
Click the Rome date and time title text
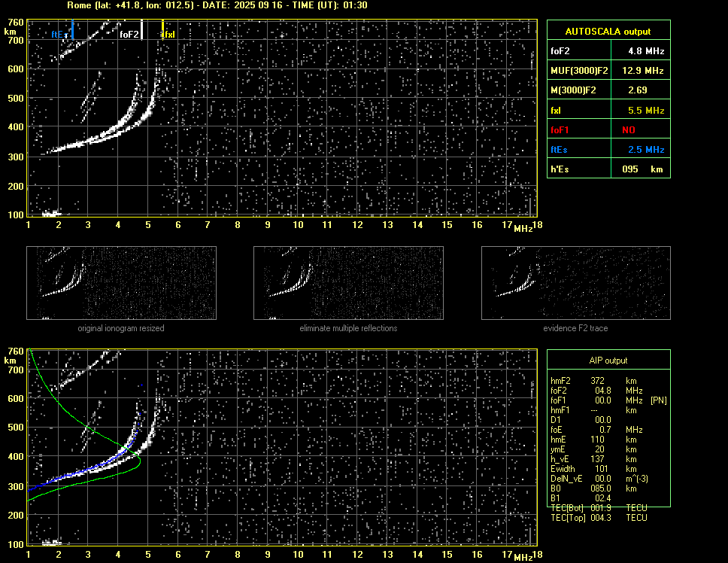(x=217, y=5)
